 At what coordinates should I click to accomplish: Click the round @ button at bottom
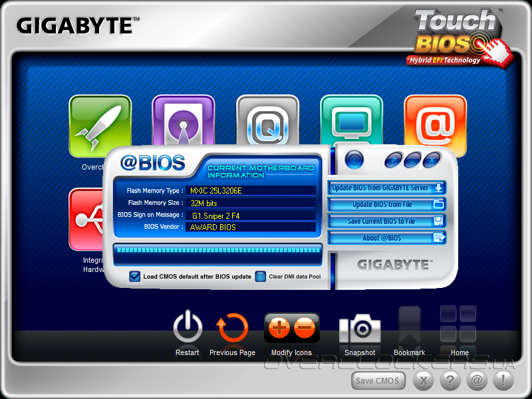(477, 380)
